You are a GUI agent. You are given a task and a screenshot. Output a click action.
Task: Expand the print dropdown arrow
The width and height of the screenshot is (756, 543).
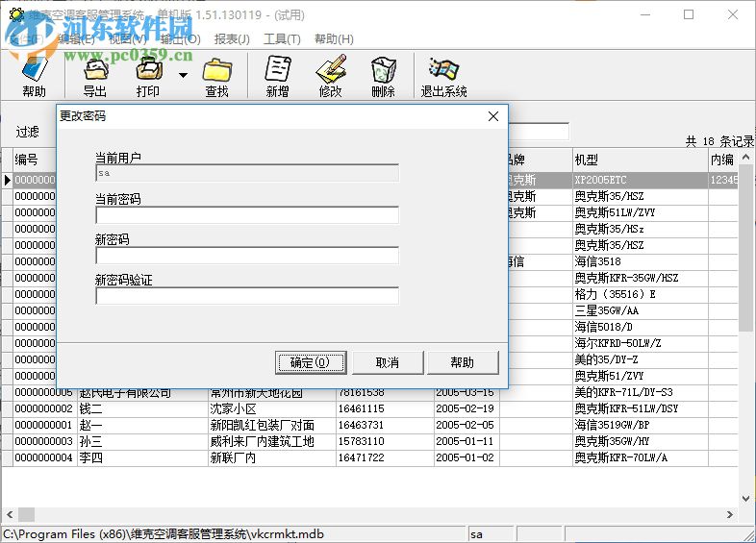183,75
